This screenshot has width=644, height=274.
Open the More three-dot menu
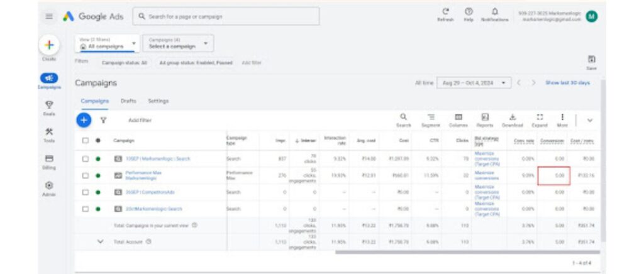562,120
